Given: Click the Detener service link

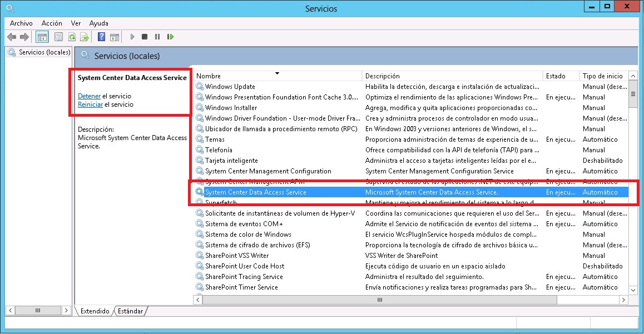Looking at the screenshot, I should [x=89, y=96].
